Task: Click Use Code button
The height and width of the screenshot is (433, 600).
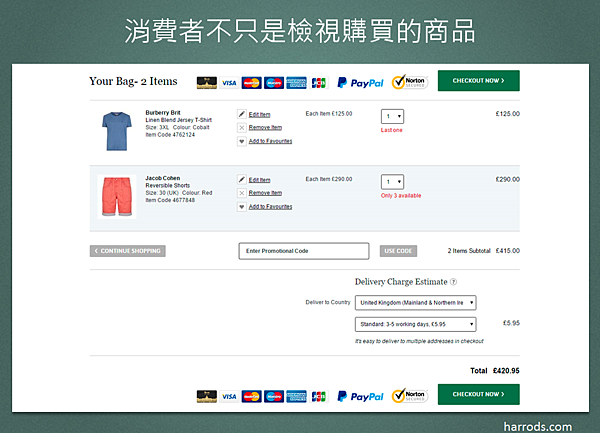Action: (x=398, y=251)
